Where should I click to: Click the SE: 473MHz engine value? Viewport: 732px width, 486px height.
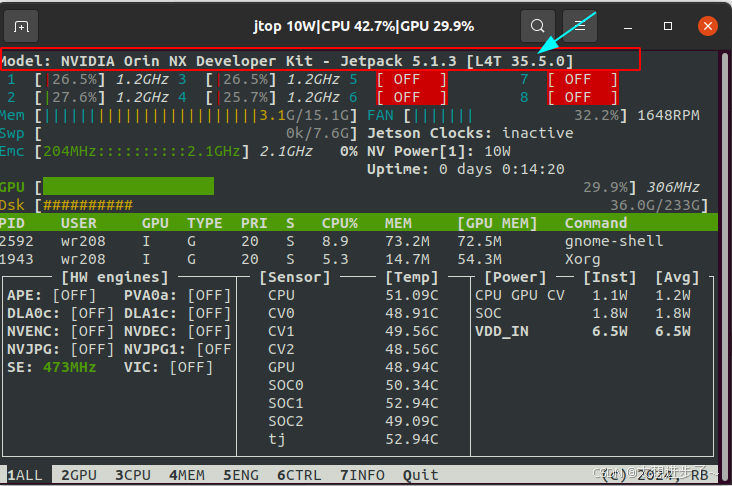click(51, 367)
